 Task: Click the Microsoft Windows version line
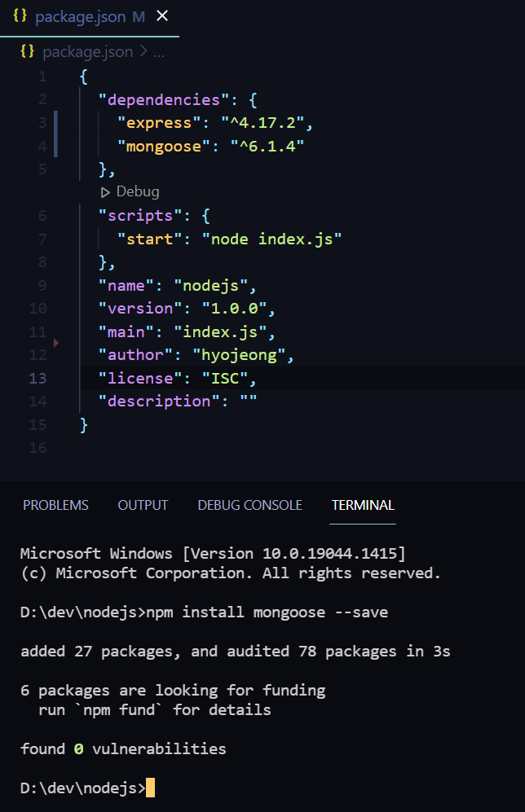click(x=213, y=554)
